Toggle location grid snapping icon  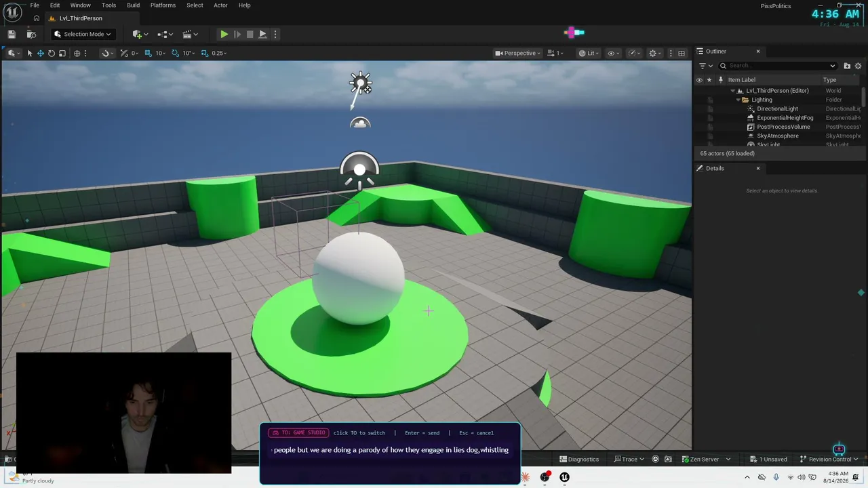(148, 53)
